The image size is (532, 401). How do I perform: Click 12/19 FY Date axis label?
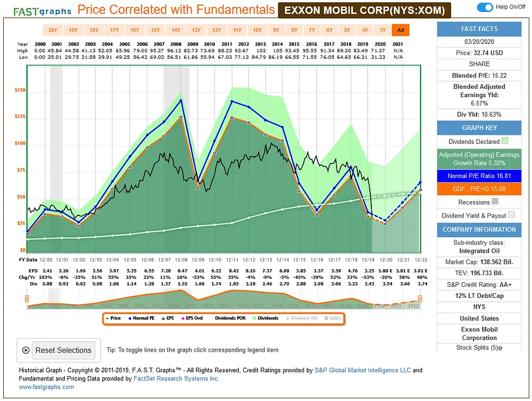coord(368,260)
